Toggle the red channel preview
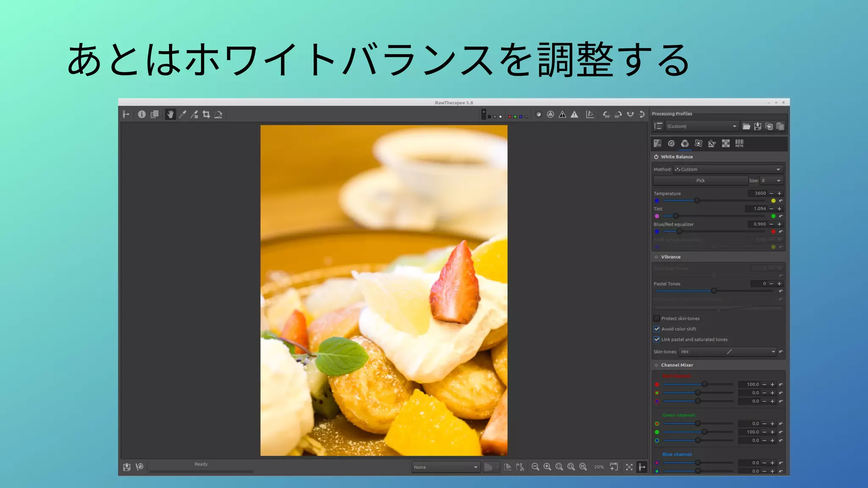The height and width of the screenshot is (488, 868). [509, 116]
